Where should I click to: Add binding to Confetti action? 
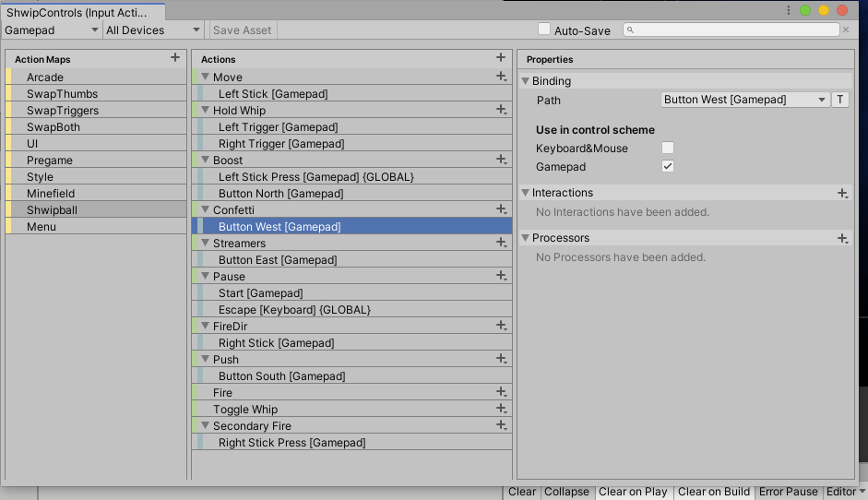501,209
